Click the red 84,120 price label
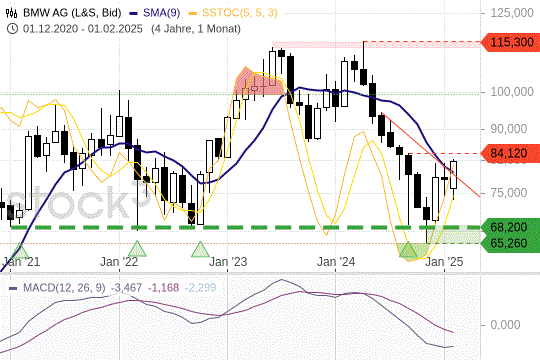The width and height of the screenshot is (540, 360). point(510,153)
